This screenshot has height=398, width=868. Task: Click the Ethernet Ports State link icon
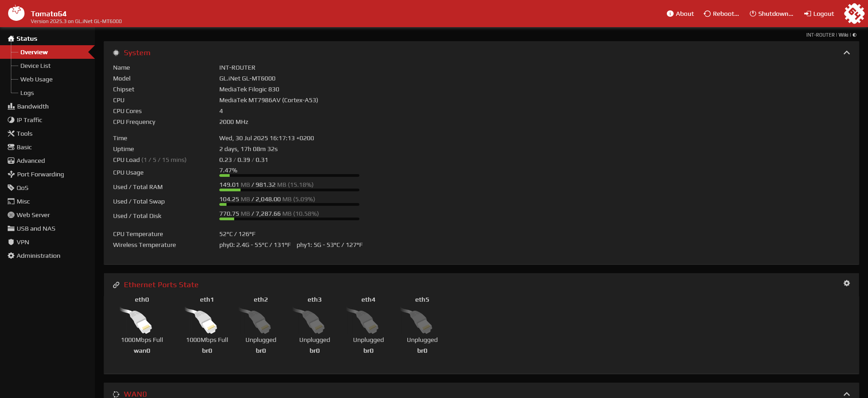pos(116,285)
